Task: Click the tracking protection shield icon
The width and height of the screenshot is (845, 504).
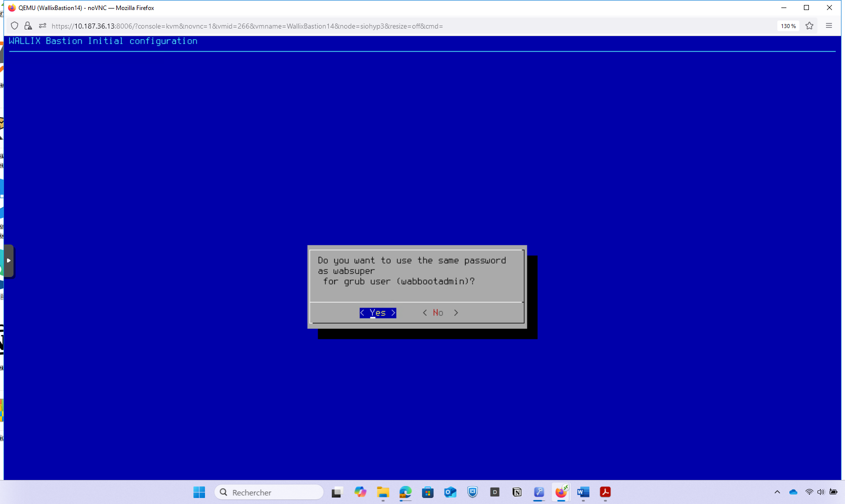Action: [x=15, y=26]
